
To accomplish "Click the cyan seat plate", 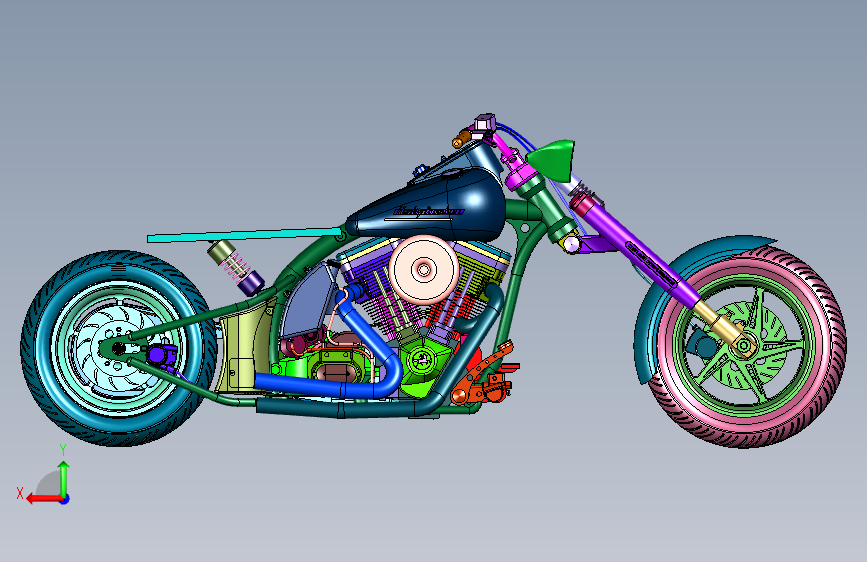I will (x=243, y=235).
